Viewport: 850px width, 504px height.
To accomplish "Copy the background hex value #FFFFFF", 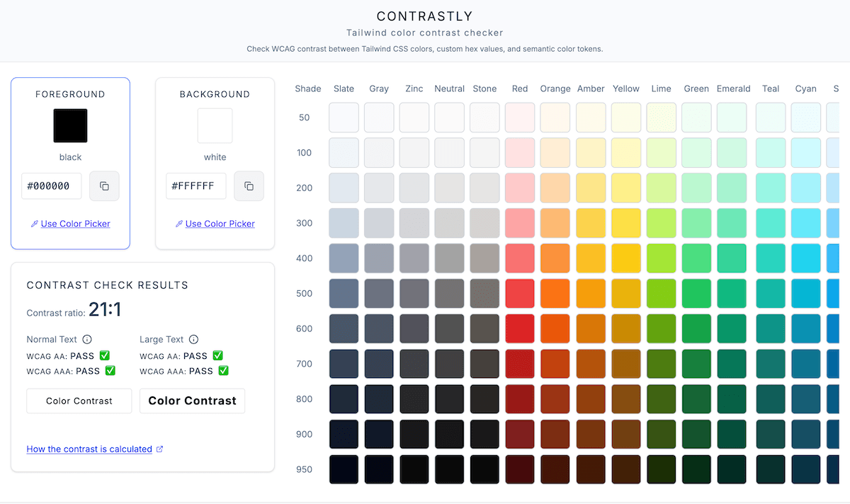I will pos(249,186).
